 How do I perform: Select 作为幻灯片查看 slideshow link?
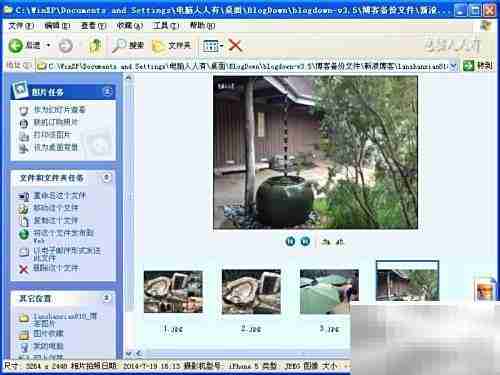59,110
